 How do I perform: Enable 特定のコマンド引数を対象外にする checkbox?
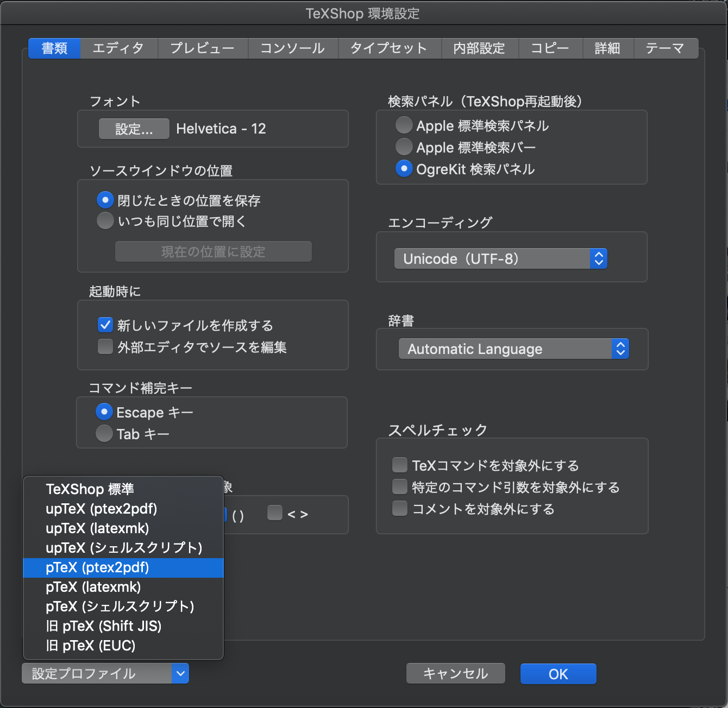[x=400, y=486]
